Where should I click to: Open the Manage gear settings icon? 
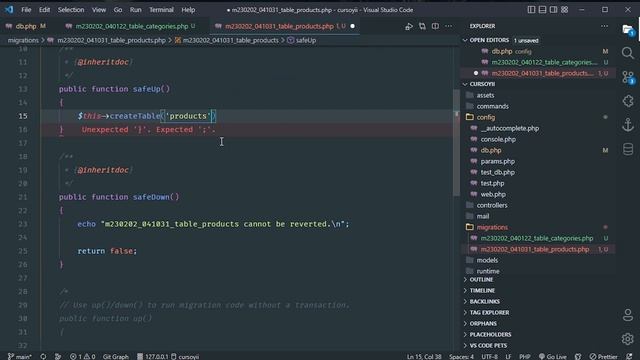coord(628,338)
